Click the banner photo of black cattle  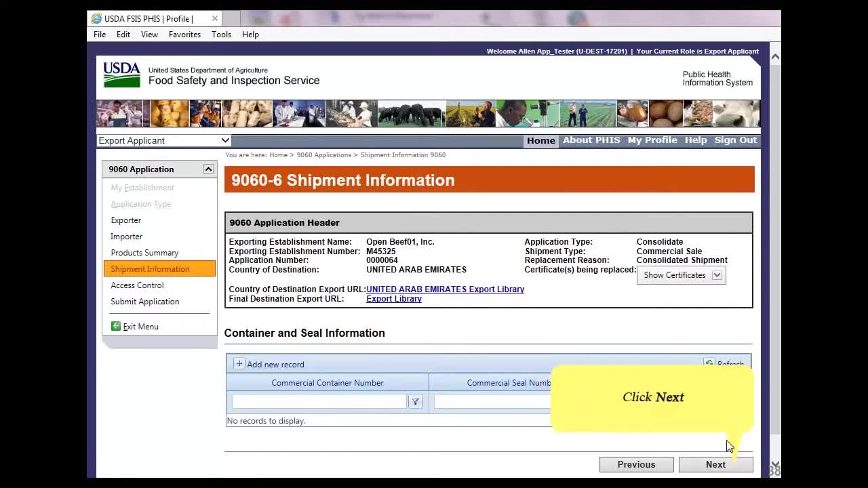coord(411,113)
